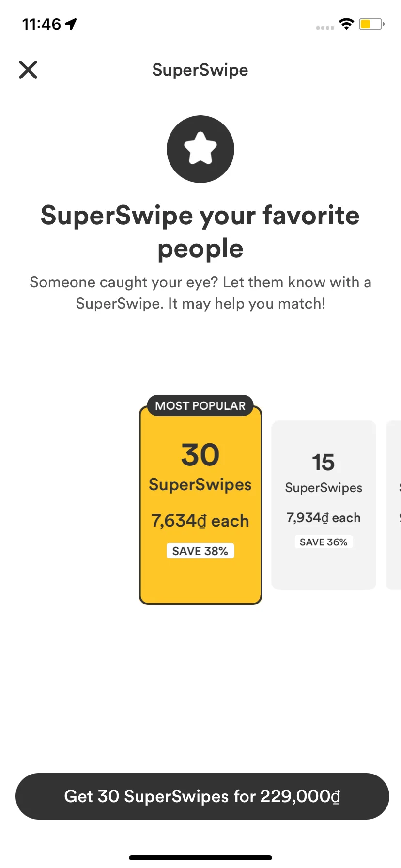Screen dimensions: 401x868
Task: Tap the 11:46 clock in status bar
Action: point(42,24)
